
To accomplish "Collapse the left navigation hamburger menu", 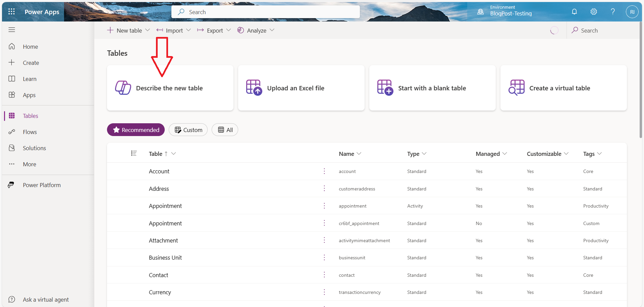I will point(12,30).
